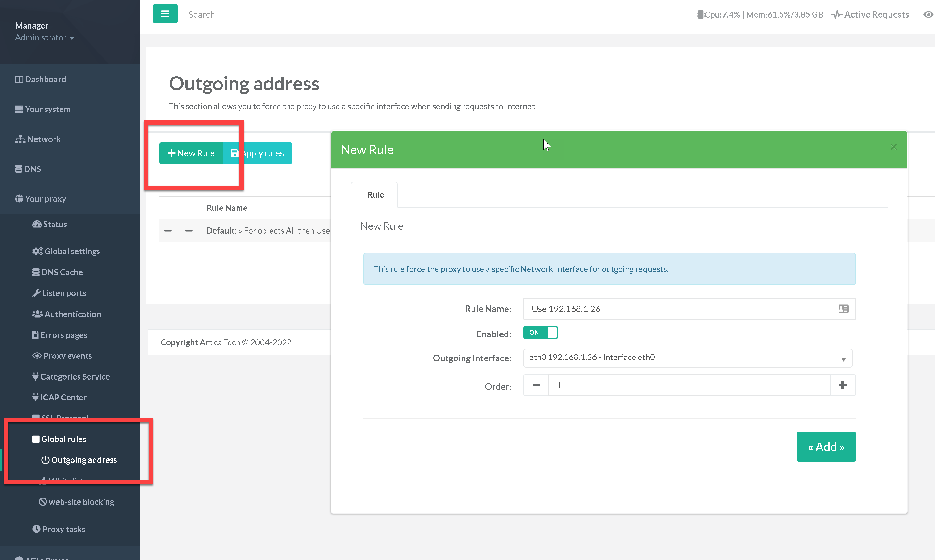Viewport: 935px width, 560px height.
Task: Increase Order value with plus button
Action: (x=842, y=385)
